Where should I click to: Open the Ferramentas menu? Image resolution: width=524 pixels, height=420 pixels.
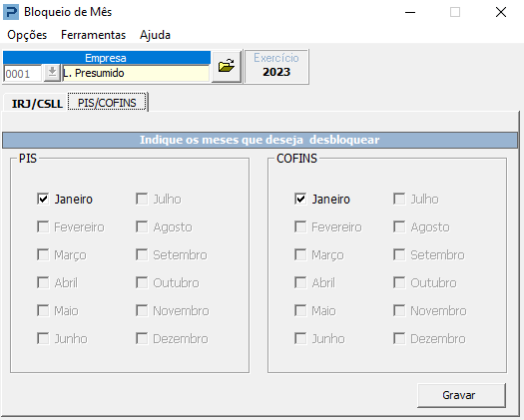click(x=93, y=35)
